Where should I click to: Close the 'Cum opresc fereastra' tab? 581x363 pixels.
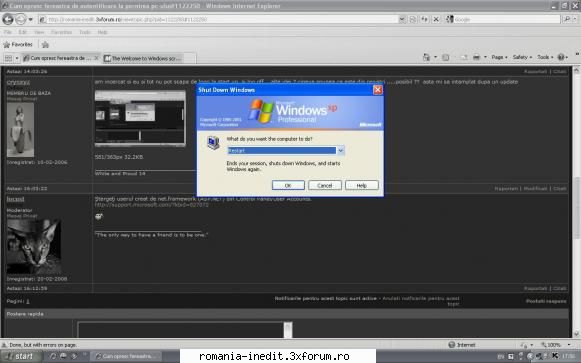(96, 58)
